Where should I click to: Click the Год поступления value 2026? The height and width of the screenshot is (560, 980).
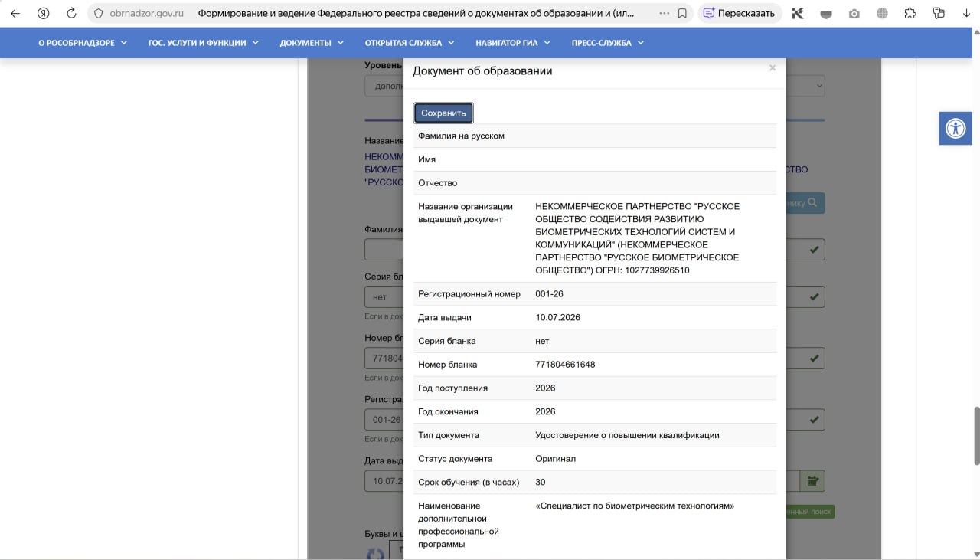point(545,388)
